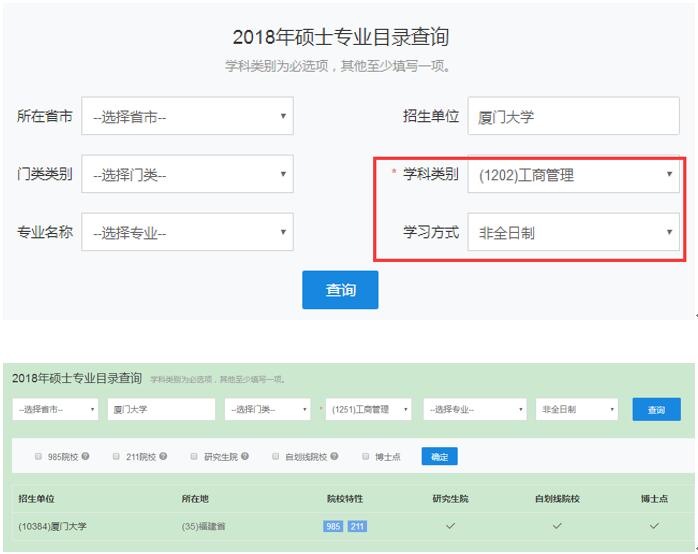Click the help icon beside 985院校
698x554 pixels.
tap(86, 456)
